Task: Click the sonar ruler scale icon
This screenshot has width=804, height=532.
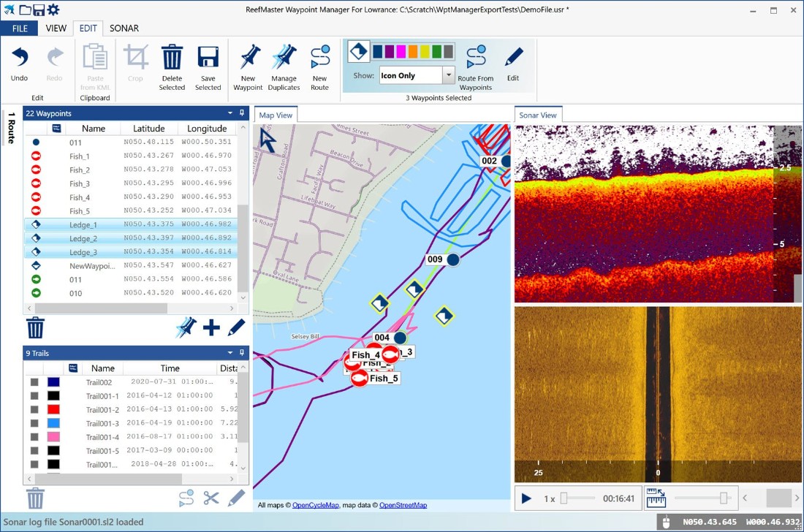Action: click(x=656, y=498)
